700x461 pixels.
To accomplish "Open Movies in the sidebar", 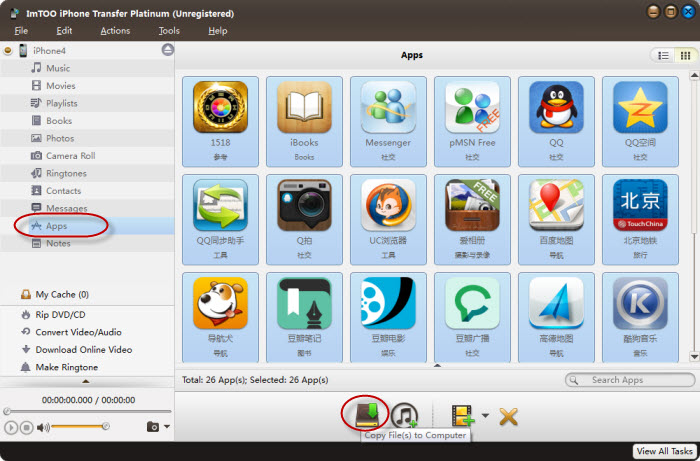I will pos(87,86).
